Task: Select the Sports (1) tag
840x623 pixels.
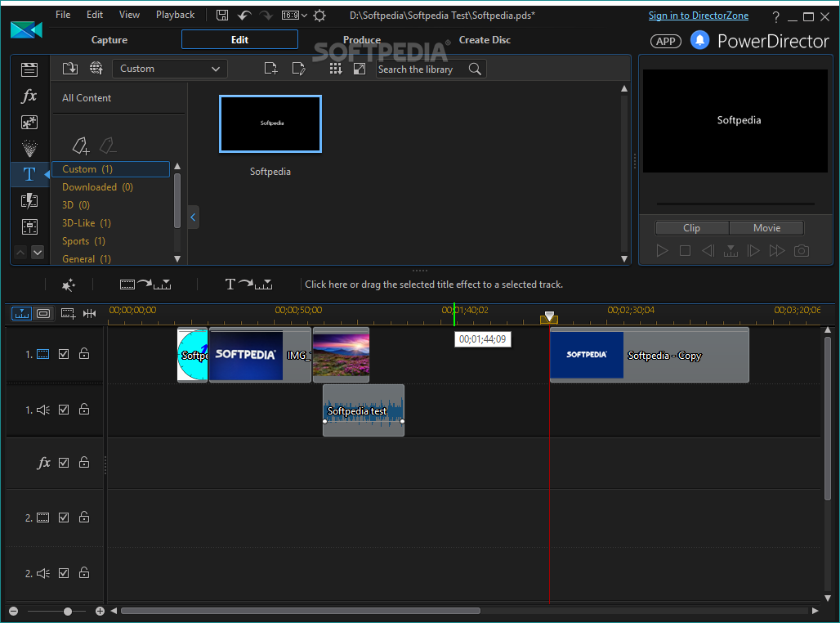Action: (83, 241)
